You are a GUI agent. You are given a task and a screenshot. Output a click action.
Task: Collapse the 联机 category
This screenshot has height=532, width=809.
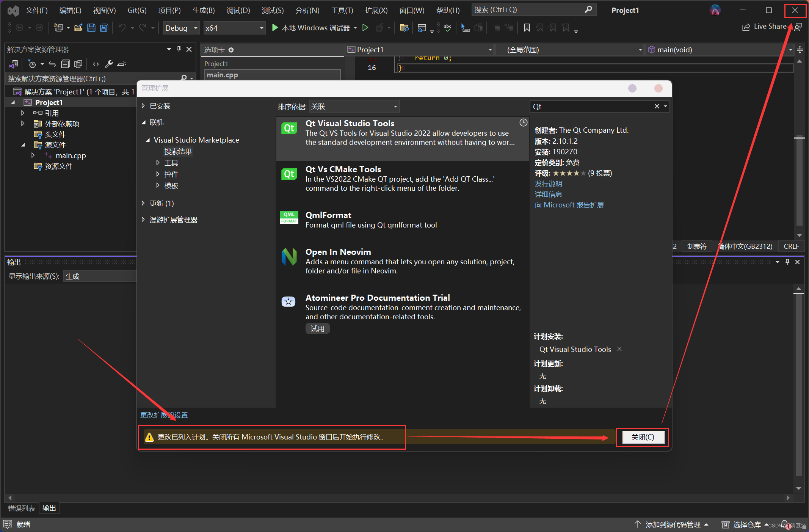(x=143, y=122)
